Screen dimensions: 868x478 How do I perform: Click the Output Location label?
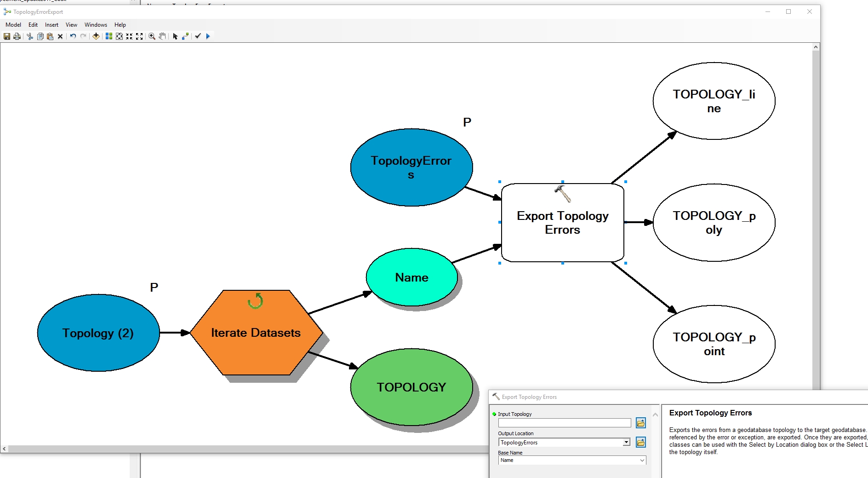click(x=515, y=433)
